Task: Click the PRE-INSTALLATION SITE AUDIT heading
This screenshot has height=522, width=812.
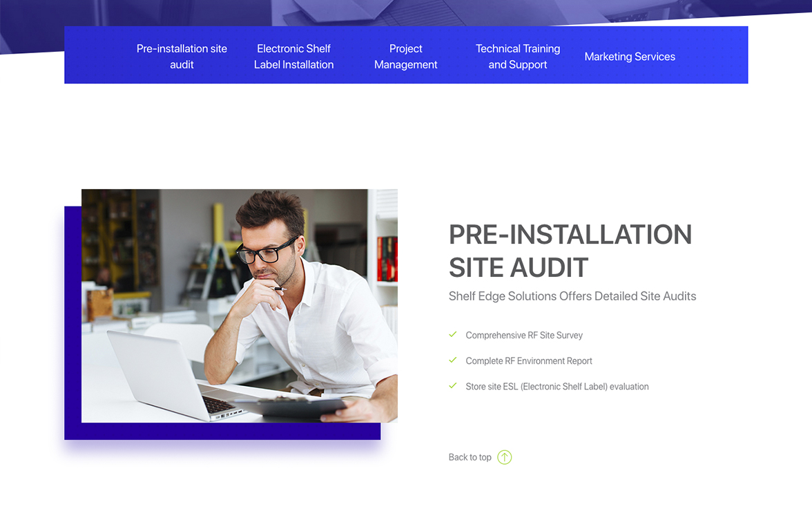Action: coord(570,251)
